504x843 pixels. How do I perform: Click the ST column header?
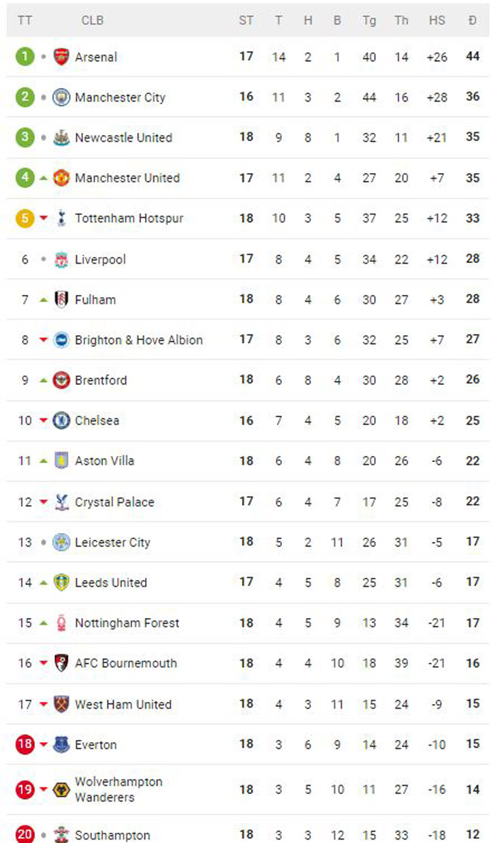pyautogui.click(x=246, y=20)
